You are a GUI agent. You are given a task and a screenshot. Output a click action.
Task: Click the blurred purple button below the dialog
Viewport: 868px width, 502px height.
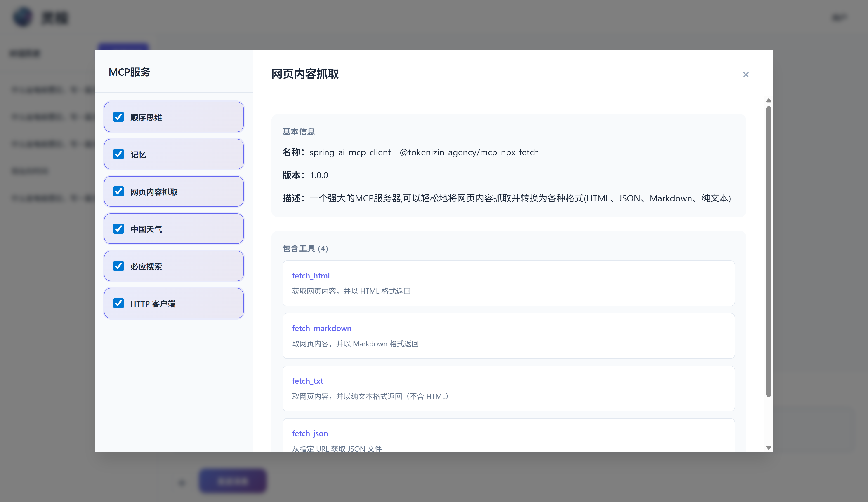pos(233,481)
